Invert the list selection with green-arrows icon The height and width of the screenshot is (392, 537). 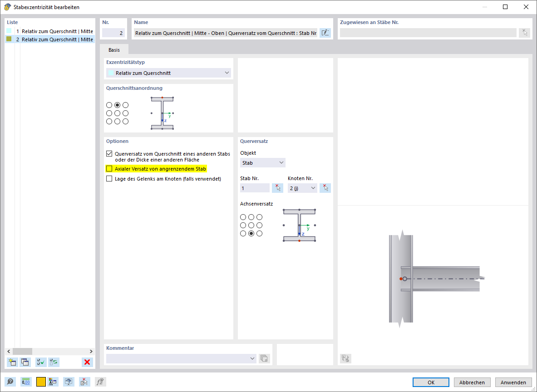pyautogui.click(x=54, y=362)
